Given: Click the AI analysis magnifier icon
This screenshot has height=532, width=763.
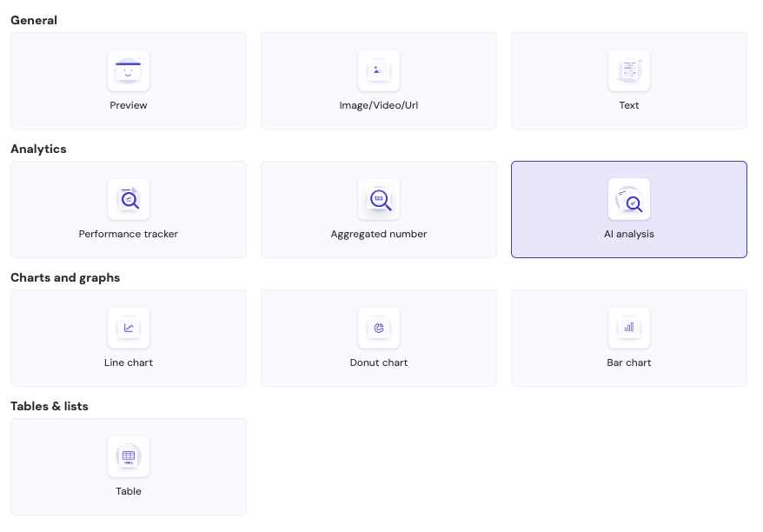Looking at the screenshot, I should click(x=629, y=199).
